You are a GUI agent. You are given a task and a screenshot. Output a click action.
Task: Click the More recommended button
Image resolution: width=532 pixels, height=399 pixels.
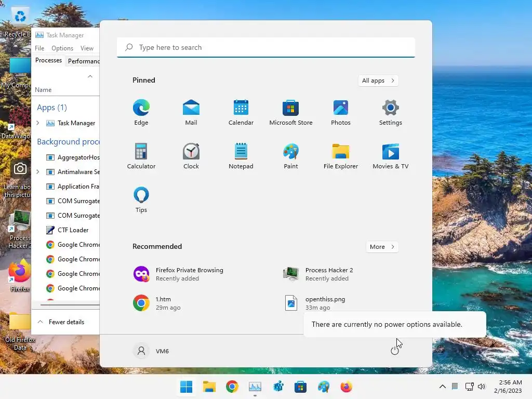[382, 247]
